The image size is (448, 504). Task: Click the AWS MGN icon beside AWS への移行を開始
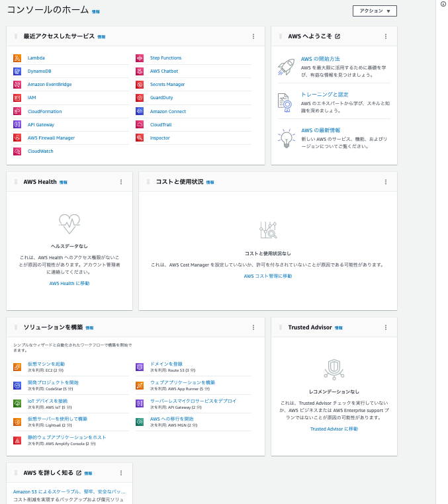(x=140, y=422)
